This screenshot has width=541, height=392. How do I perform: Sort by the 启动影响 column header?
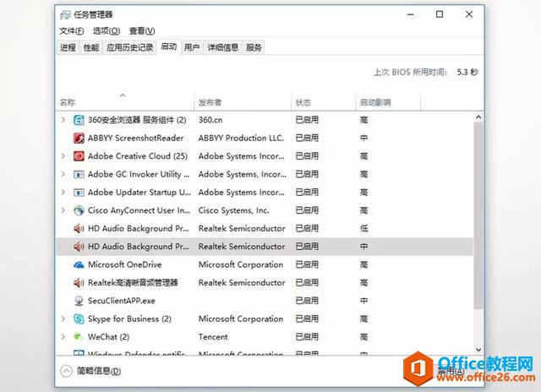pos(388,101)
